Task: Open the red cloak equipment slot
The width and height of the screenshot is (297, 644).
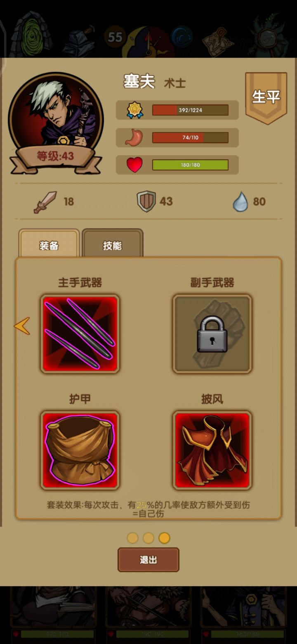Action: click(x=212, y=450)
